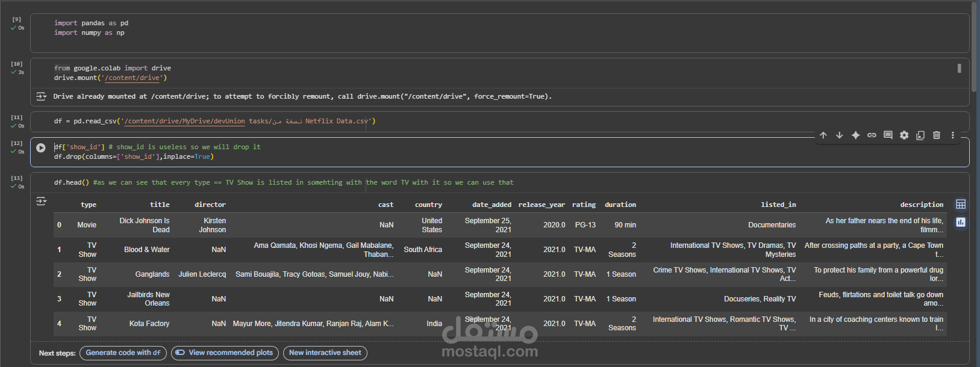Click the 'listed_in' column header
980x367 pixels.
[x=778, y=205]
